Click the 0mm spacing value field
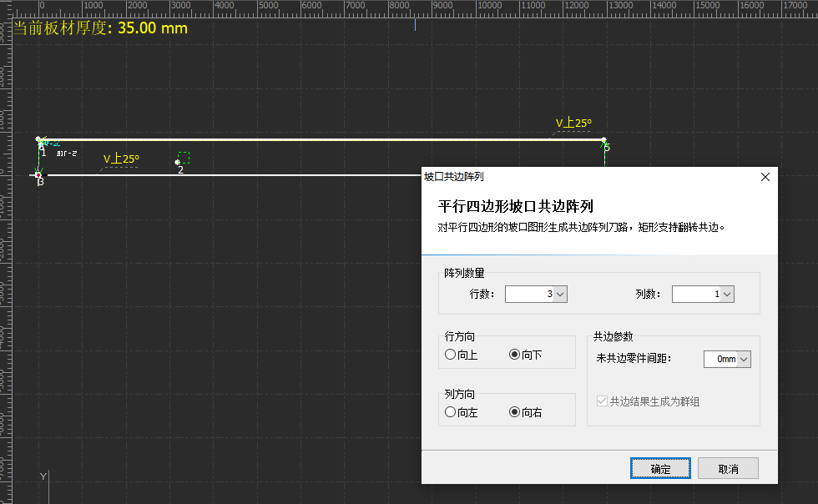818x504 pixels. [x=720, y=359]
